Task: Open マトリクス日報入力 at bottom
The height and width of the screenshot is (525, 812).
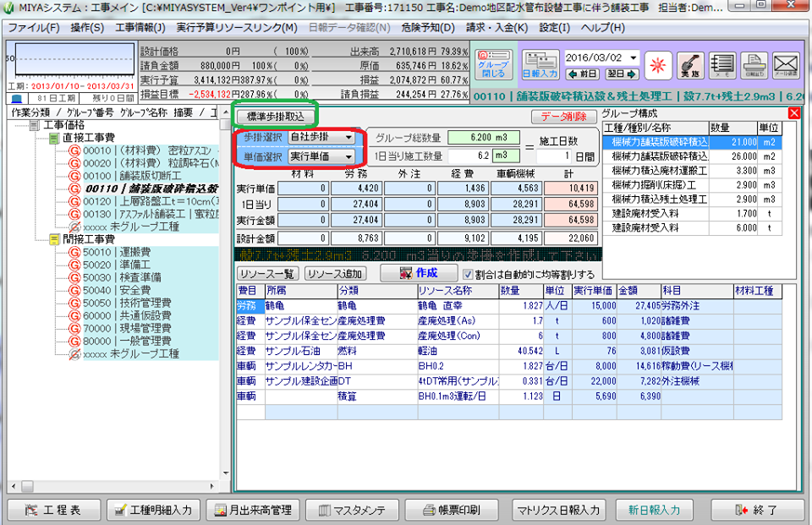Action: click(x=558, y=510)
